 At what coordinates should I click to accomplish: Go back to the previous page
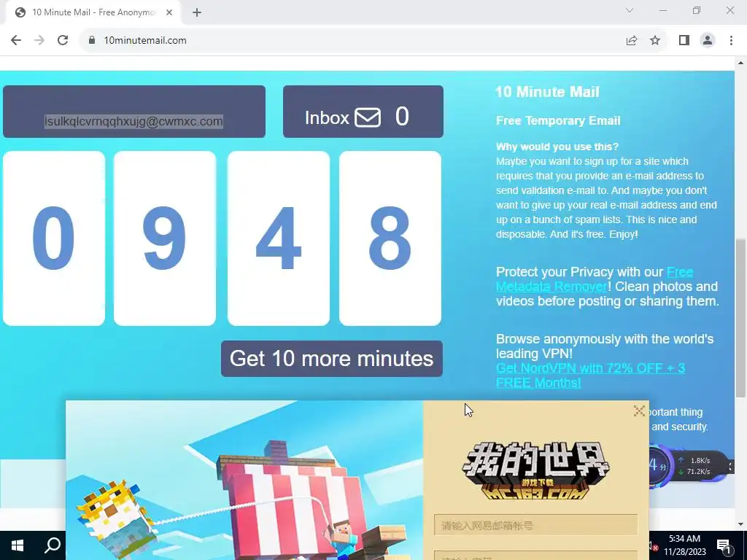(16, 41)
